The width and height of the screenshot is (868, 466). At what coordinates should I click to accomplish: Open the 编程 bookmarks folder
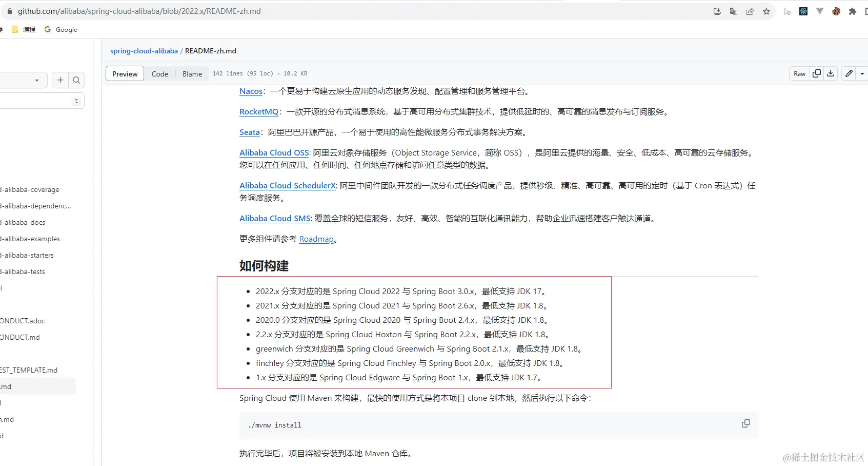pyautogui.click(x=24, y=29)
